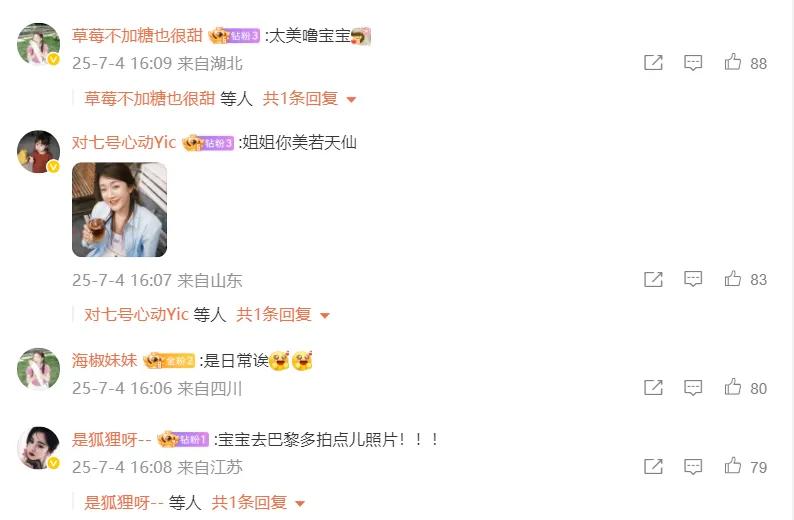Open 海椒妹妹 user profile link
The width and height of the screenshot is (794, 520).
(x=104, y=361)
